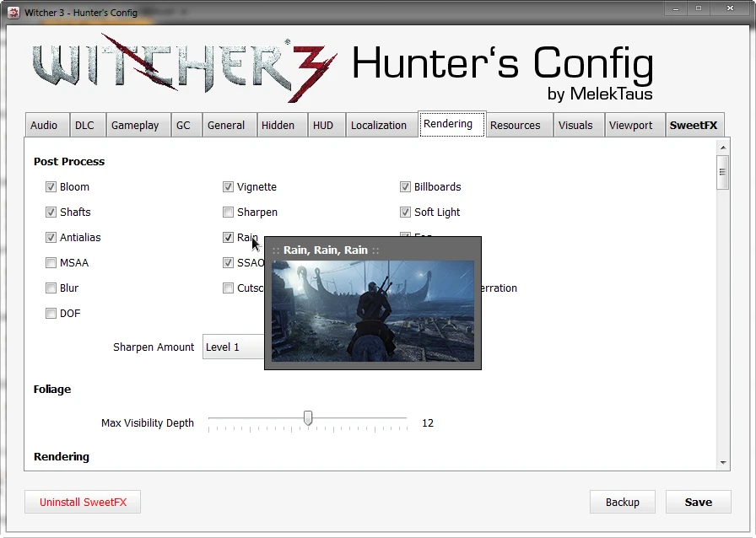Enable Blur post processing

click(51, 288)
